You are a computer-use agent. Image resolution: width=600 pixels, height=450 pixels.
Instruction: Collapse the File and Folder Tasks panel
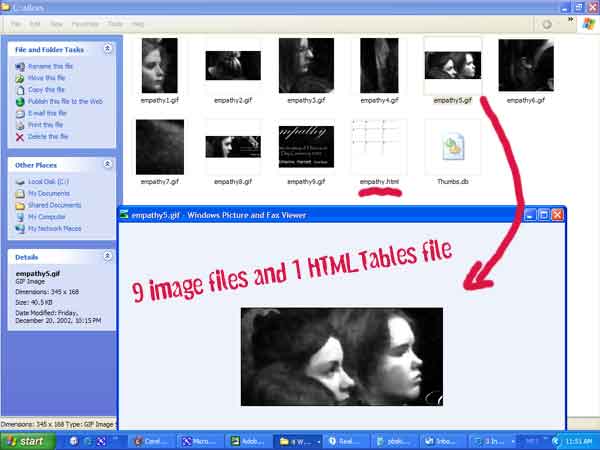(x=107, y=48)
